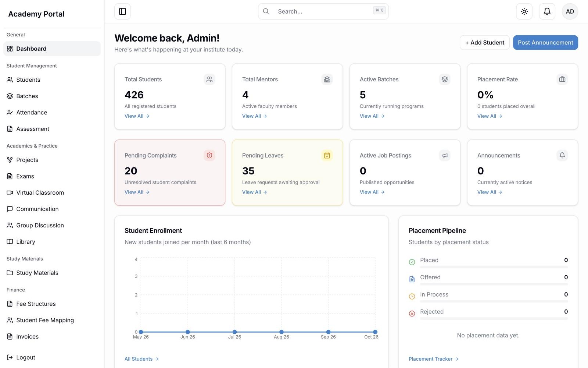
Task: Go to Students in the sidebar
Action: [52, 80]
